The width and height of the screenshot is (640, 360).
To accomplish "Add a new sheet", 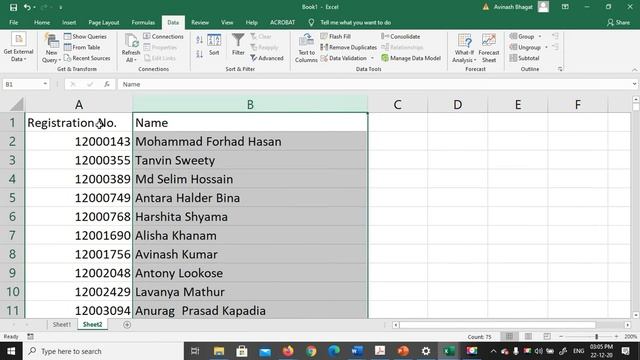I will [x=127, y=325].
